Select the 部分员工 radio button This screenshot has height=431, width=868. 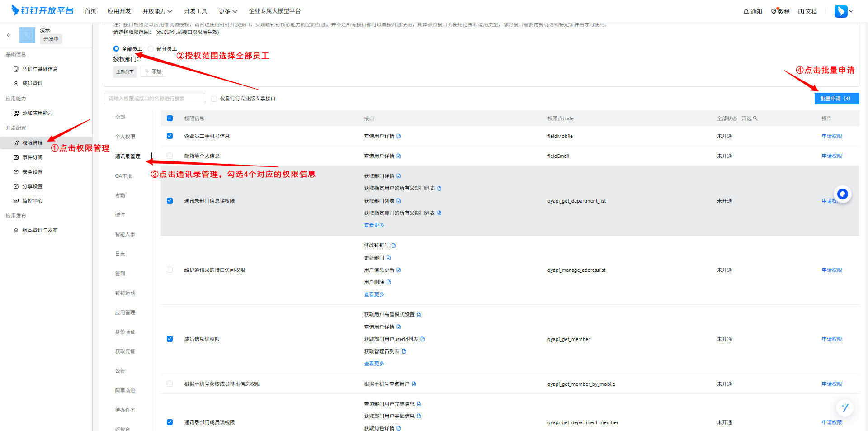[x=151, y=48]
